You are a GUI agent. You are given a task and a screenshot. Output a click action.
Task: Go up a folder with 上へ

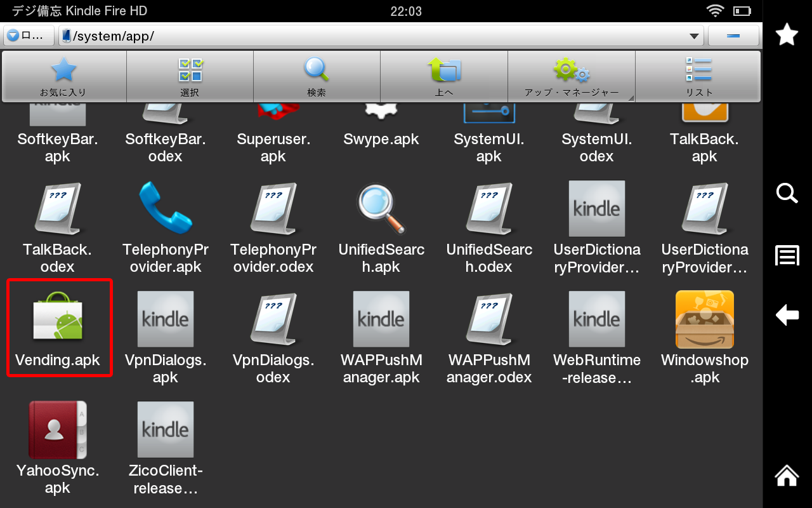pos(444,76)
